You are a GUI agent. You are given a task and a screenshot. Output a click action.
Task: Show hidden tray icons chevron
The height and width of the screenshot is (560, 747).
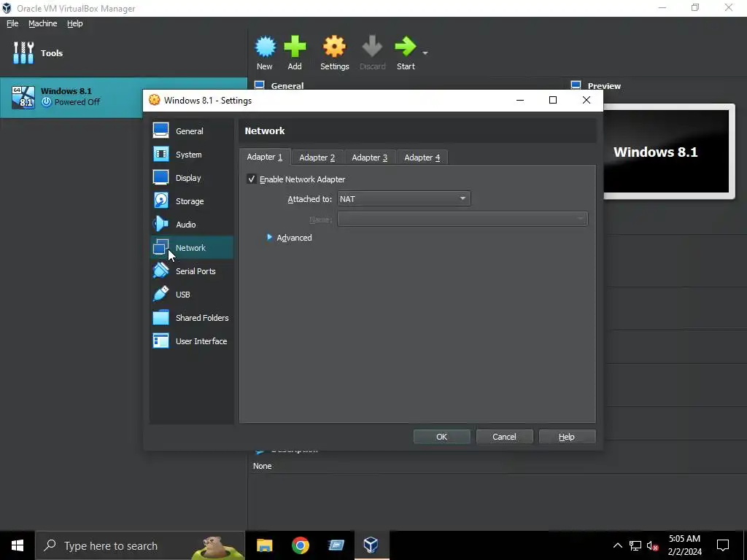point(617,545)
